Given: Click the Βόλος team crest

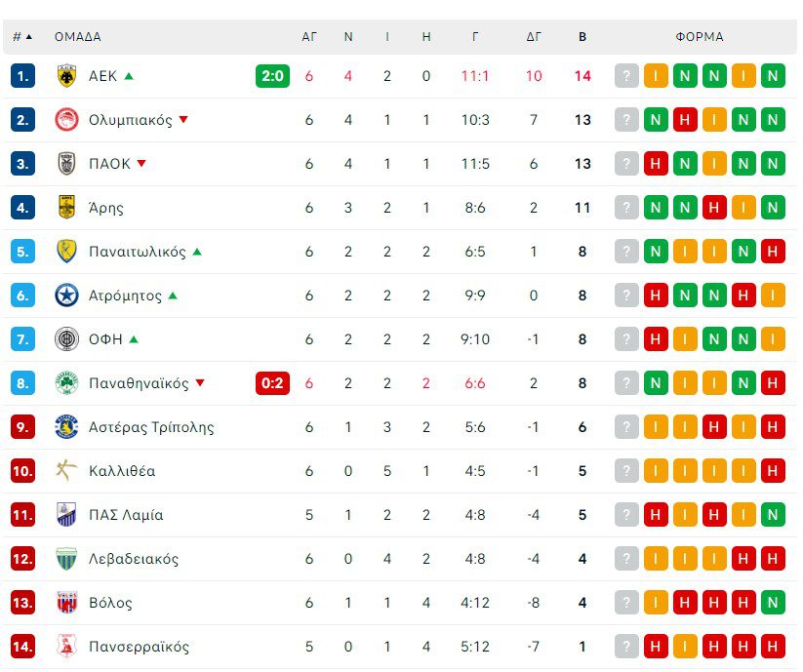Looking at the screenshot, I should click(66, 603).
